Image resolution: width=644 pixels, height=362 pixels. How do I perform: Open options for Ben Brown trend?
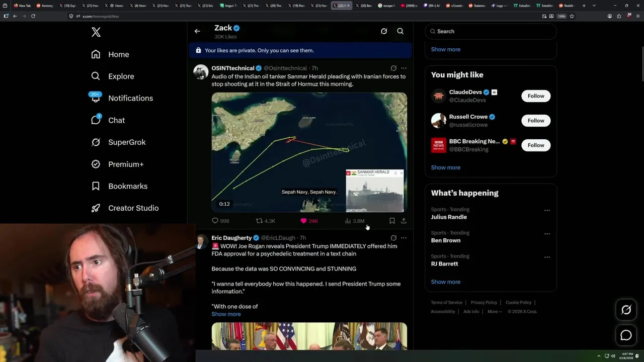click(547, 234)
